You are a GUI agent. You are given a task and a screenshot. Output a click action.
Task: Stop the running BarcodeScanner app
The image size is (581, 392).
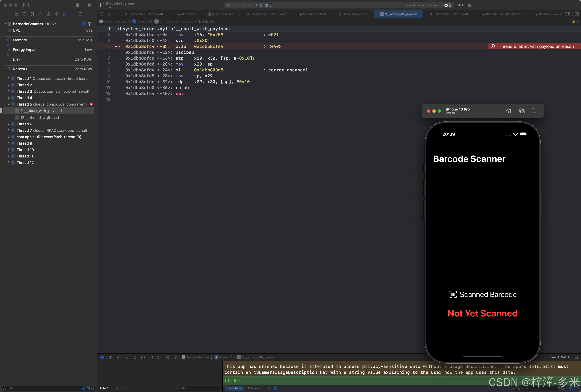78,5
